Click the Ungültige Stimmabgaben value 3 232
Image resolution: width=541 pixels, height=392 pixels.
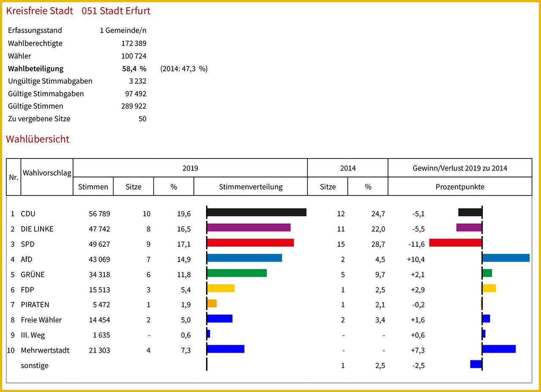138,81
